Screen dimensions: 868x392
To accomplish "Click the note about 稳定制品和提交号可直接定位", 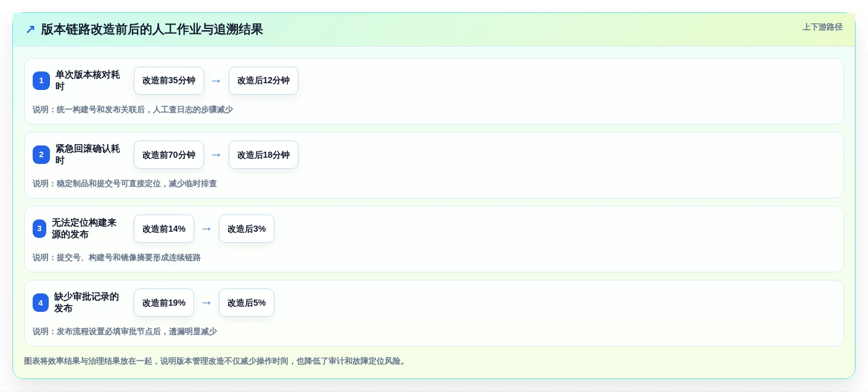I will 125,184.
